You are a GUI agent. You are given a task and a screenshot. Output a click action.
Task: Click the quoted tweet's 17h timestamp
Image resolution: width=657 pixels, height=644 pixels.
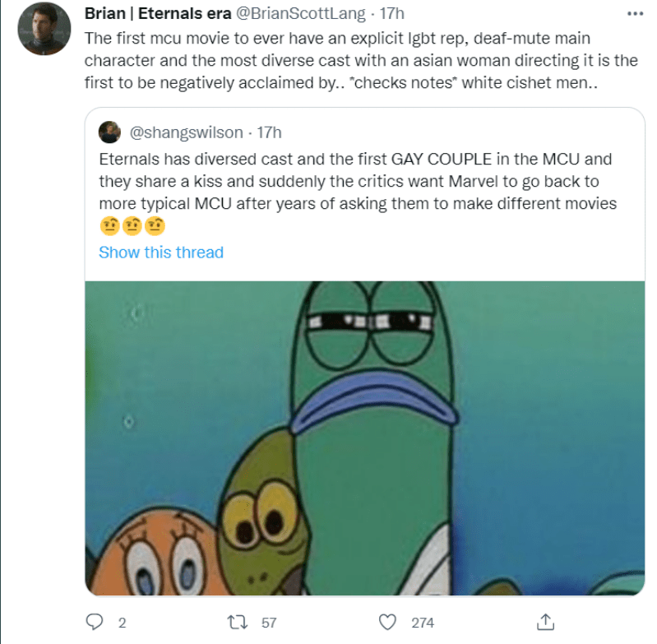click(x=270, y=132)
